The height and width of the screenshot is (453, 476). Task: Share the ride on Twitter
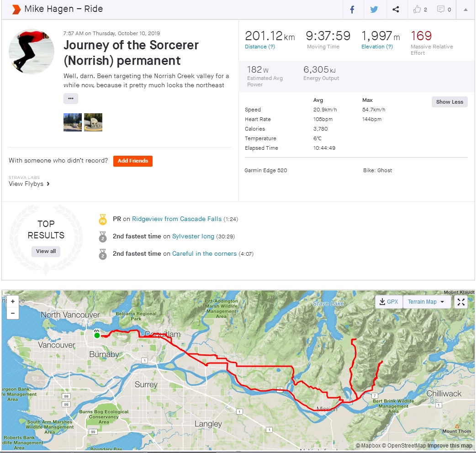point(374,10)
